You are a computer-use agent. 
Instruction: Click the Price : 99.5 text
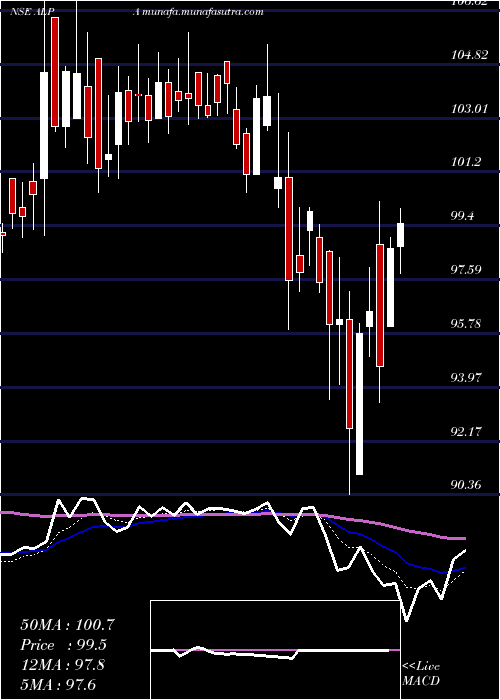(x=65, y=645)
